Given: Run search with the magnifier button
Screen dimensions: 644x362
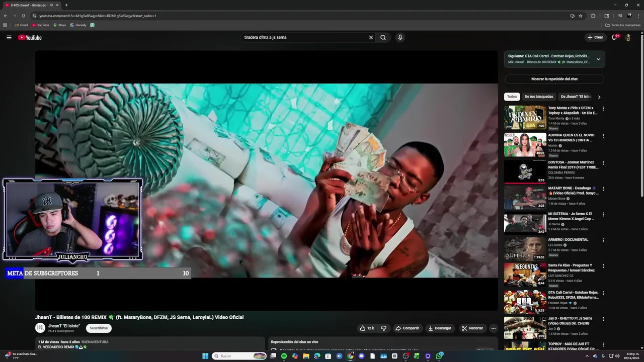Looking at the screenshot, I should (x=383, y=37).
